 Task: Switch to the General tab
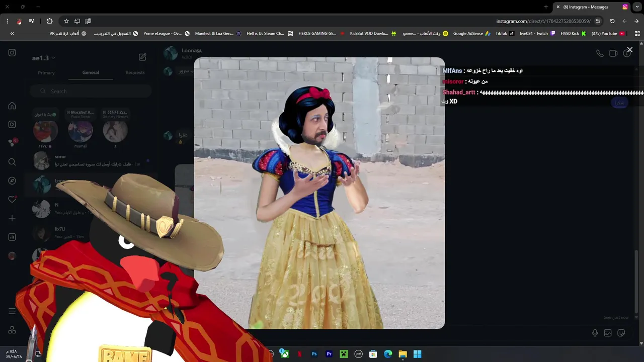(x=91, y=72)
